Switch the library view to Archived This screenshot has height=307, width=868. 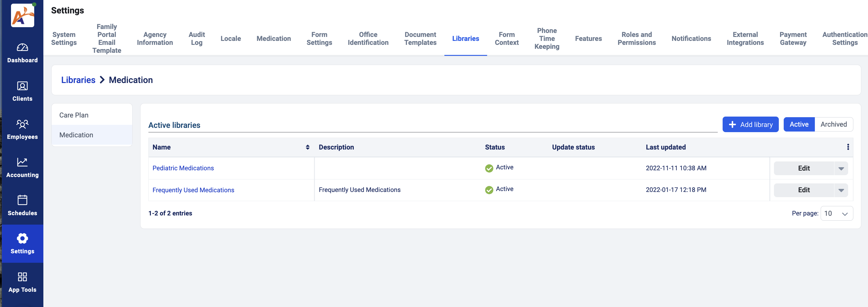pos(833,125)
